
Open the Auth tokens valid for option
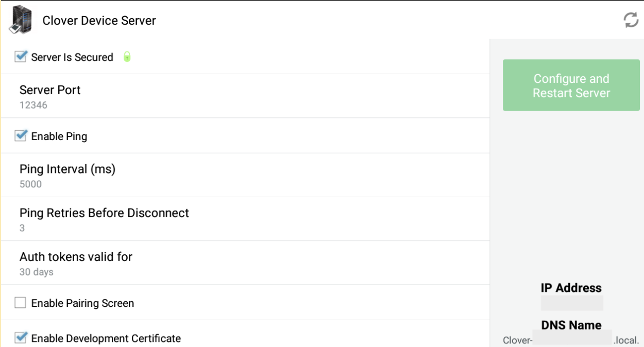[x=245, y=263]
